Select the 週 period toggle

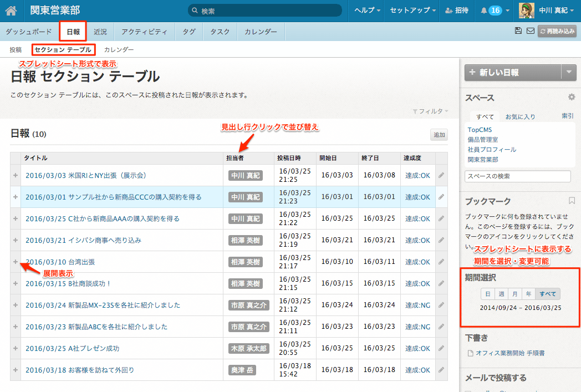[501, 294]
